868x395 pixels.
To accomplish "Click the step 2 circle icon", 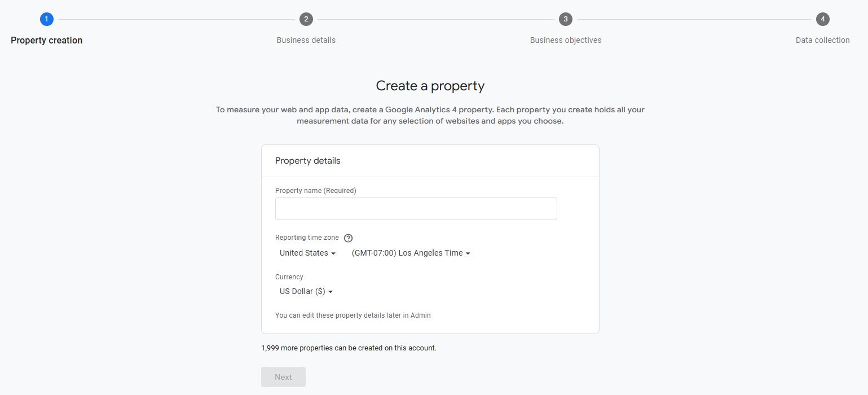I will 306,19.
